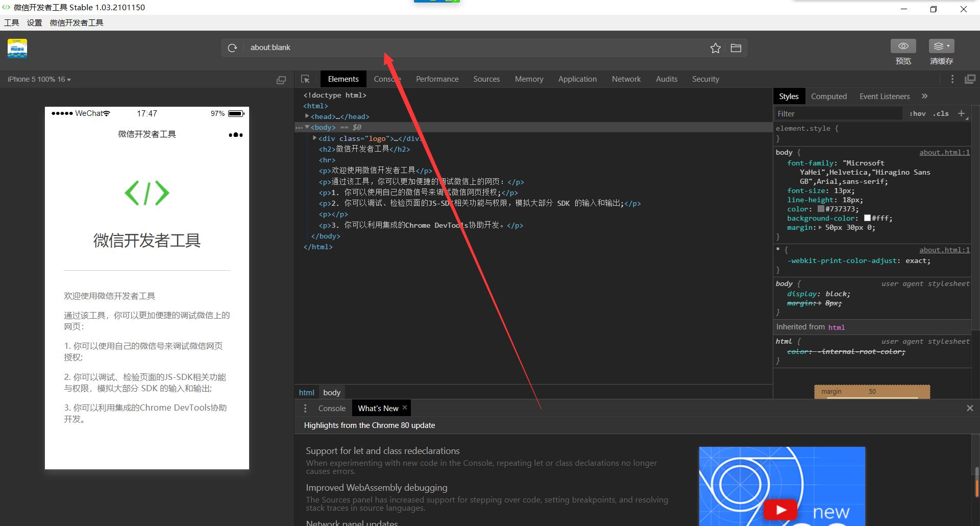Expand the div class logo node
Image resolution: width=980 pixels, height=526 pixels.
click(x=315, y=138)
